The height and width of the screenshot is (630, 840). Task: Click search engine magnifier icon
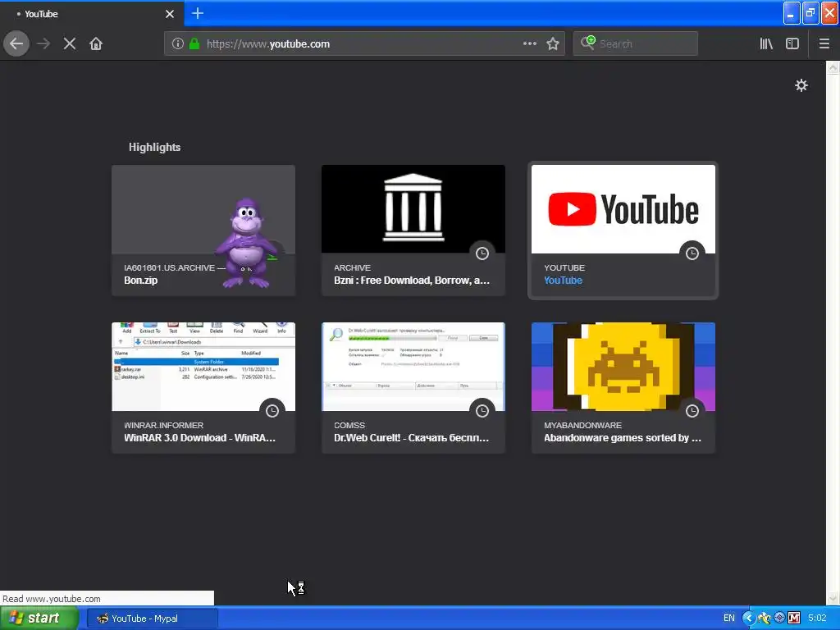[587, 43]
